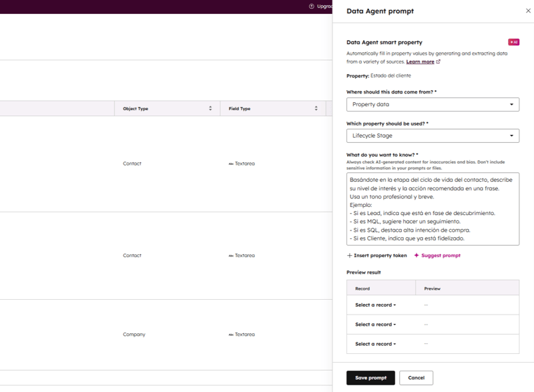The width and height of the screenshot is (534, 392).
Task: Click Textarea icon in the Company row
Action: pyautogui.click(x=231, y=335)
